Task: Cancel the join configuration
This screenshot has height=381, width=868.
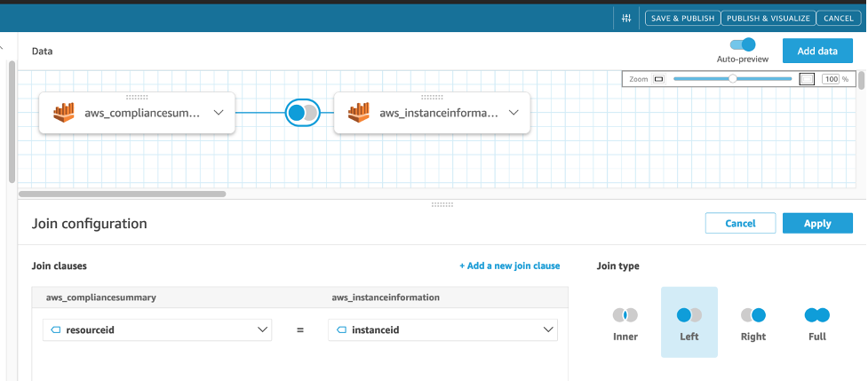Action: (x=740, y=224)
